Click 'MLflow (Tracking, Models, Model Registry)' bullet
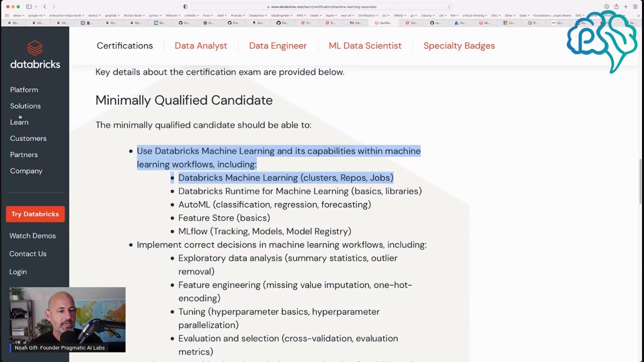Image resolution: width=644 pixels, height=362 pixels. click(265, 231)
